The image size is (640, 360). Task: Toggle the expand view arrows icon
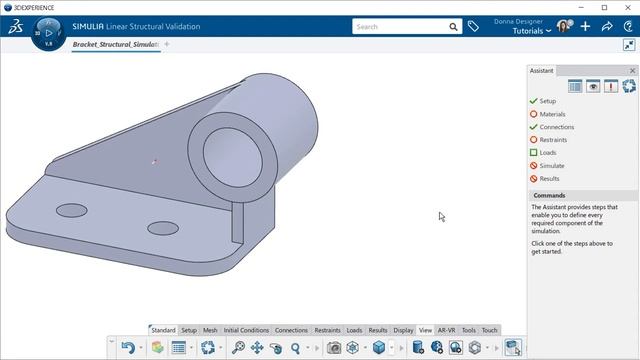pos(629,45)
